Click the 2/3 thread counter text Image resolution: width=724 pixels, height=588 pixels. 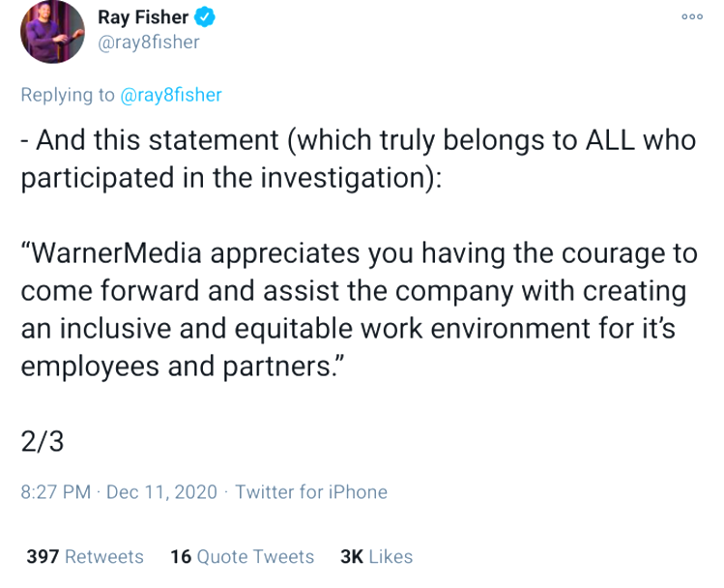tap(42, 442)
